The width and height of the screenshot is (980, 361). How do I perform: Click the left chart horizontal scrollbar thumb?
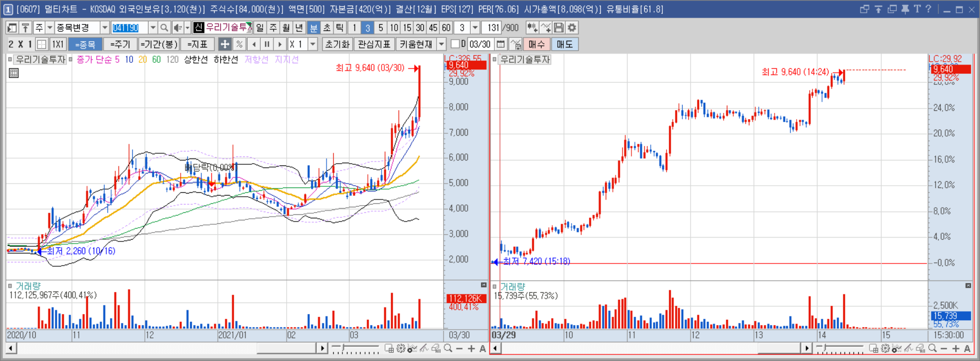tap(286, 348)
